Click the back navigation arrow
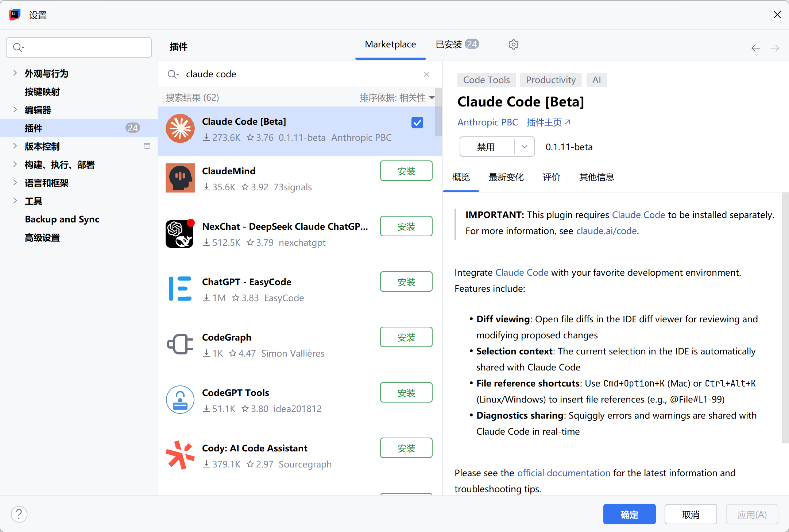789x532 pixels. pos(755,48)
